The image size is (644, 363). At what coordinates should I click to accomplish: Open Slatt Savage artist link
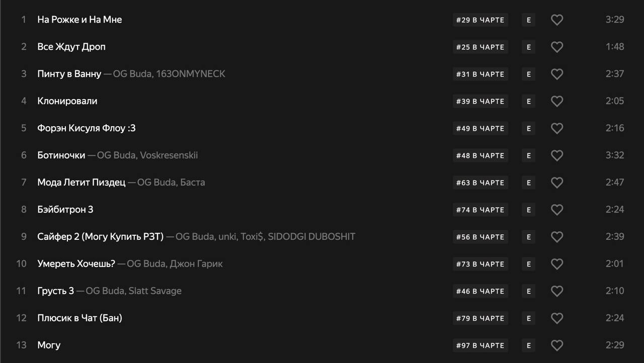(x=155, y=291)
